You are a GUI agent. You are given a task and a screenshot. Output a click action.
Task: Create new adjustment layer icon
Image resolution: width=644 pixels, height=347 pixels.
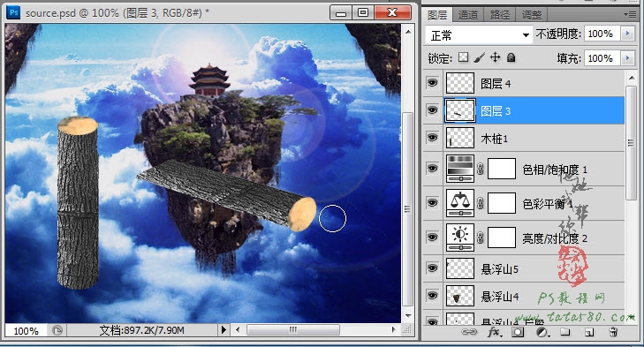coord(542,332)
